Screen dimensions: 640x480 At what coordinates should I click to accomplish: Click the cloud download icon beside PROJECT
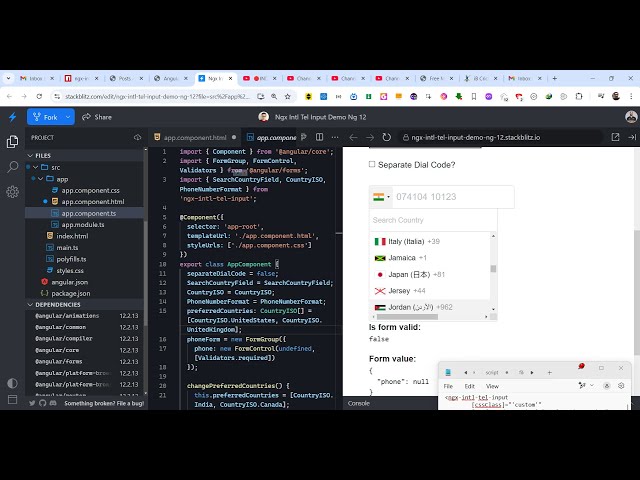138,137
